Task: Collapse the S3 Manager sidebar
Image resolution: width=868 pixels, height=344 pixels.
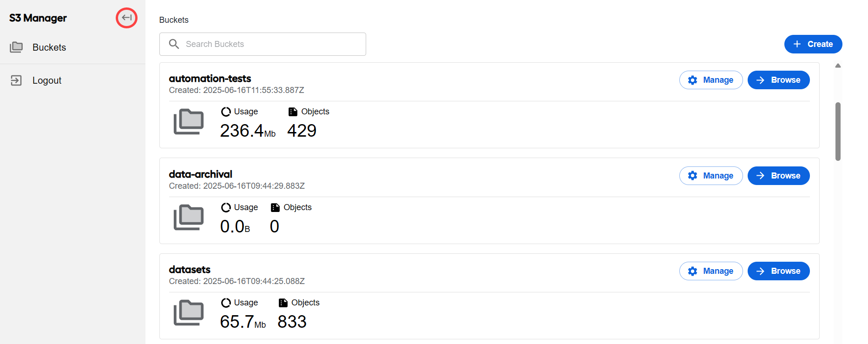Action: (126, 18)
